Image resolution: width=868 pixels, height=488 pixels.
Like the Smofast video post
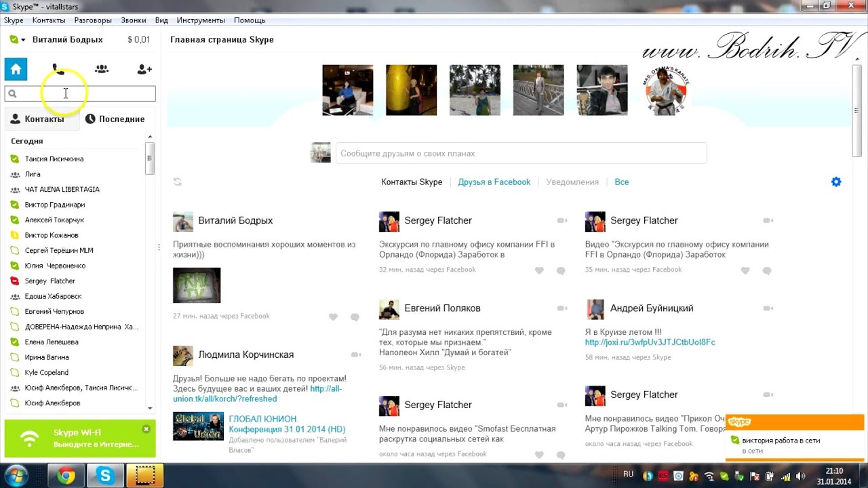(539, 455)
